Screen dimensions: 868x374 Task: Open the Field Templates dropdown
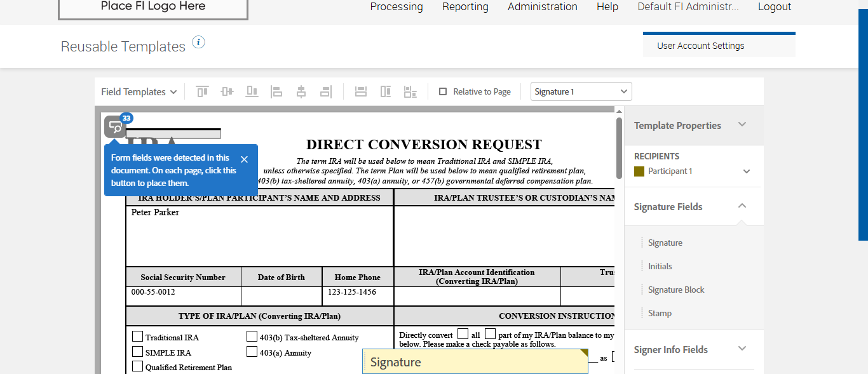tap(139, 92)
